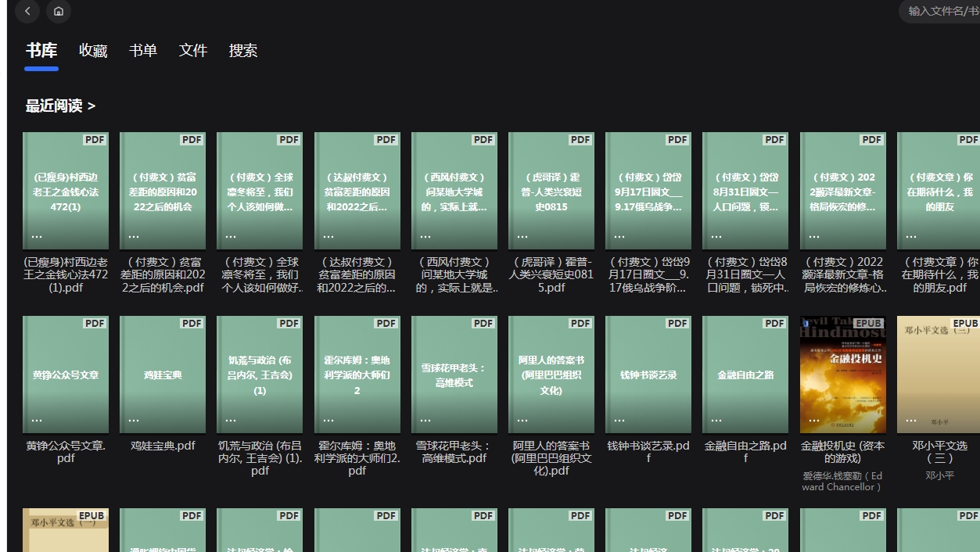
Task: Click file name （付费文章）你在期待什么，我的朋友.pdf
Action: (940, 274)
